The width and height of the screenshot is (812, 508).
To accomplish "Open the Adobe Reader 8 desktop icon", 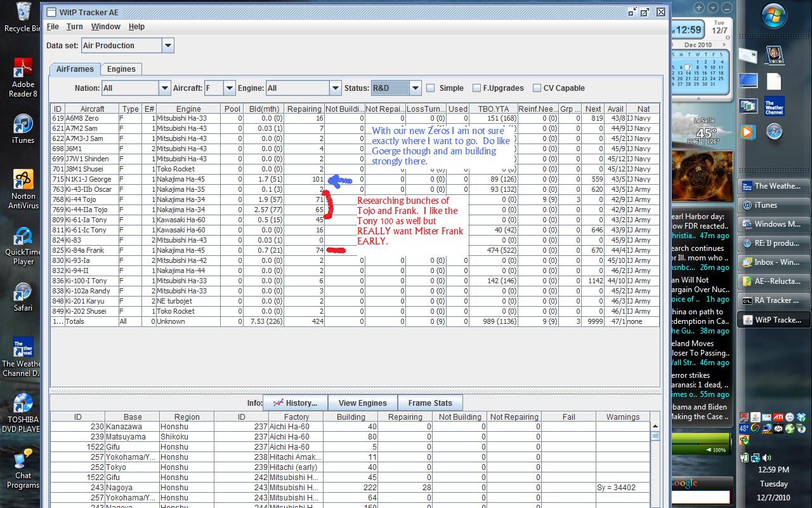I will point(23,69).
